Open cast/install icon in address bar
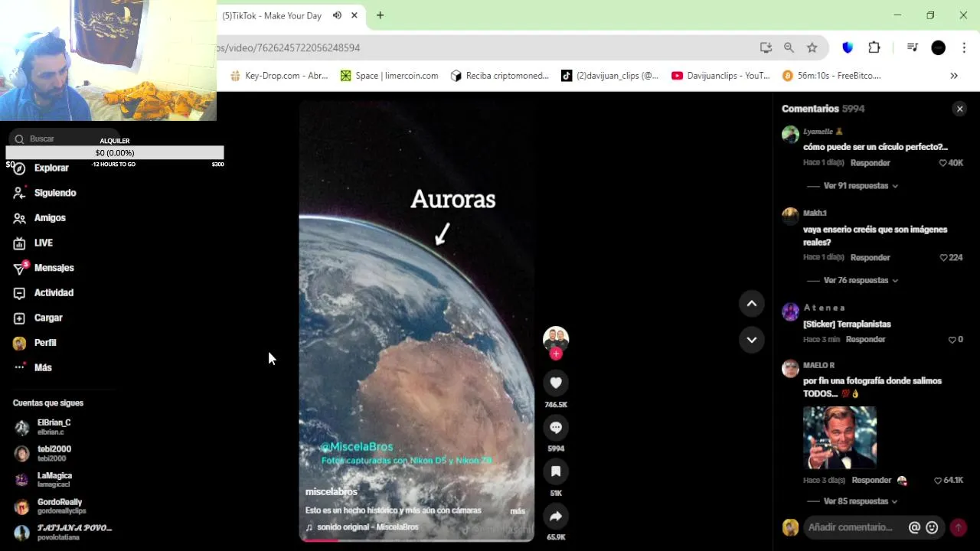 (766, 47)
